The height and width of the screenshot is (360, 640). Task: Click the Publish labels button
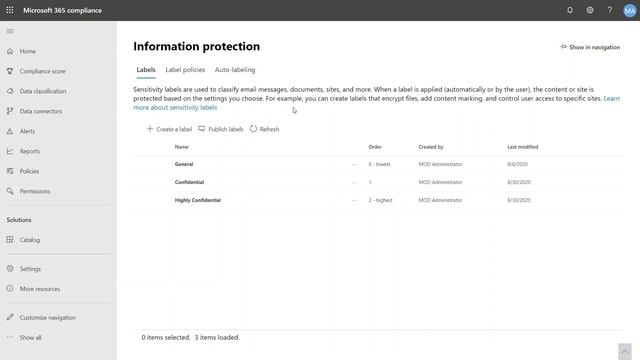[x=220, y=129]
